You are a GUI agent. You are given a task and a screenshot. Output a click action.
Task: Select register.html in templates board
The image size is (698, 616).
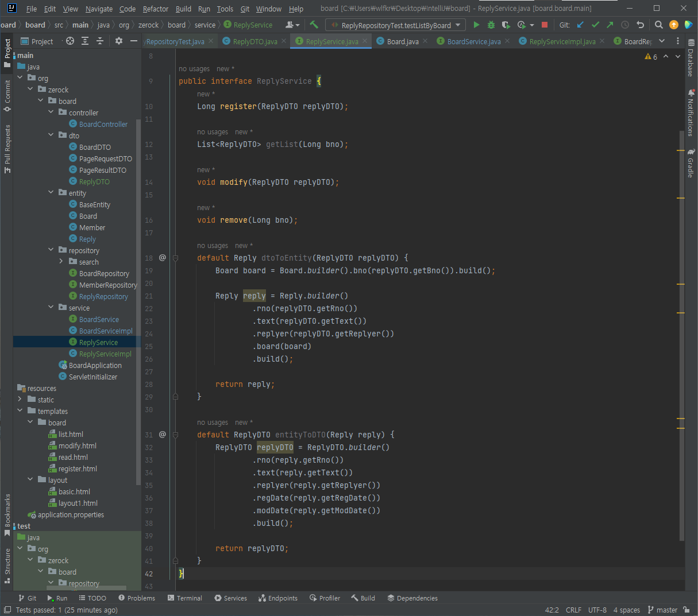point(78,468)
